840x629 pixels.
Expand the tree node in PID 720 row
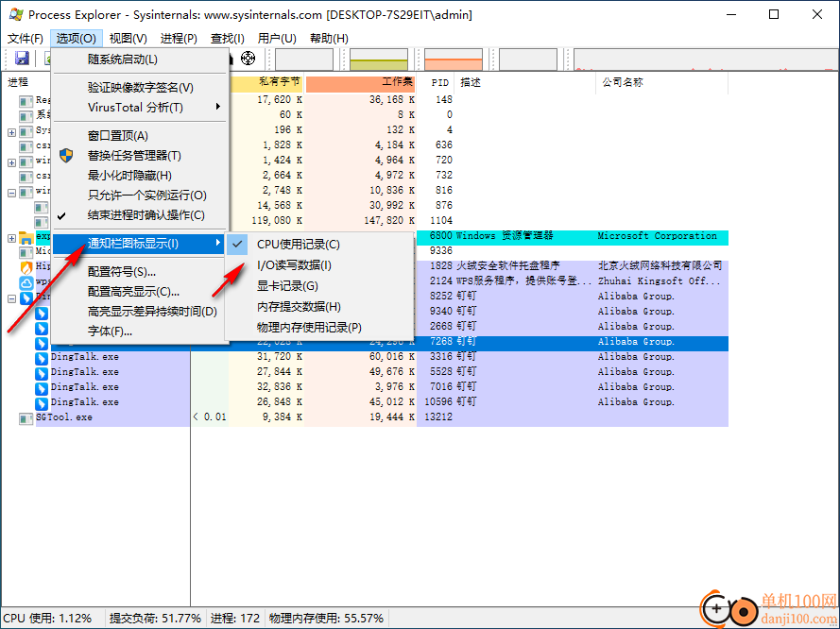pyautogui.click(x=11, y=162)
